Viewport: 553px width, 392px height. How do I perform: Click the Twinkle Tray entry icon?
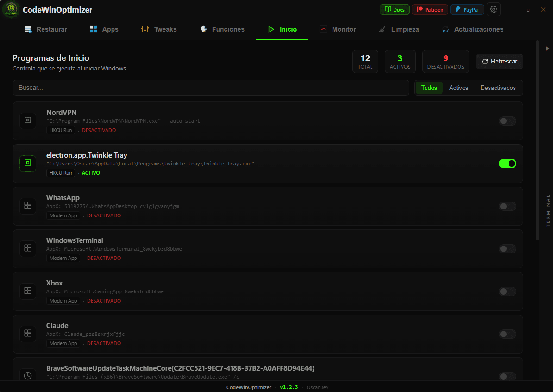(28, 163)
